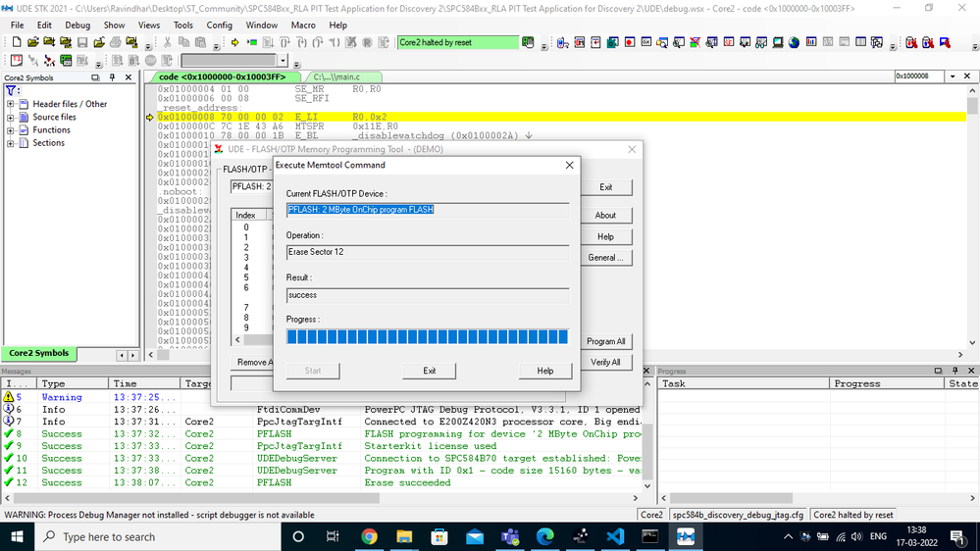Pin the Core2 Symbols panel

113,77
